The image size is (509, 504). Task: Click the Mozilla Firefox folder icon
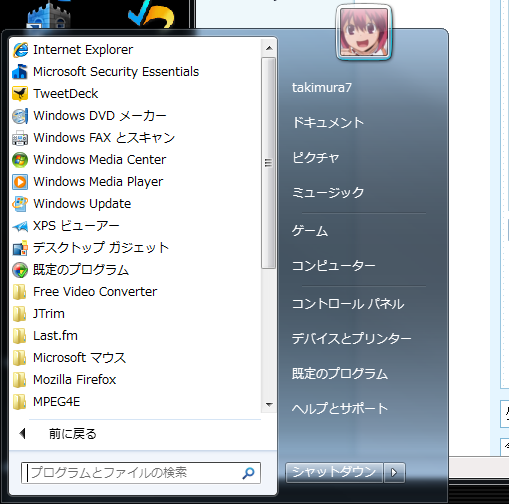click(x=20, y=380)
